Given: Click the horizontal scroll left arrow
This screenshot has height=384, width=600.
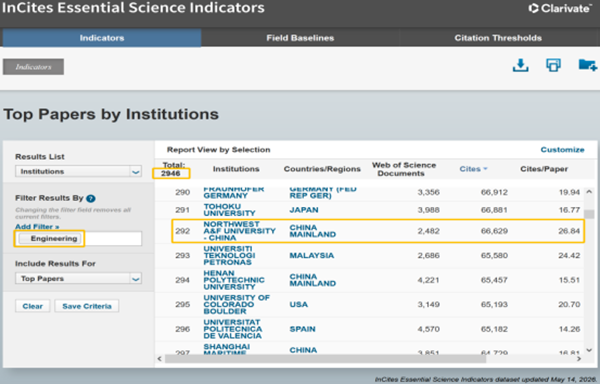Looking at the screenshot, I should [x=160, y=359].
